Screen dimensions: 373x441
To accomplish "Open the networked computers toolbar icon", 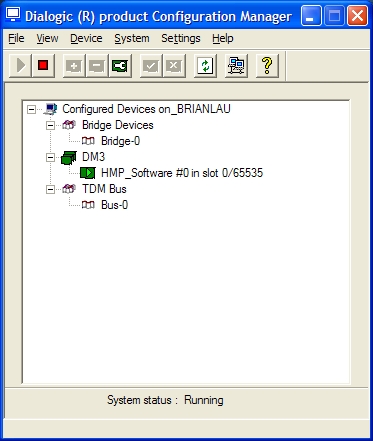I will tap(236, 65).
